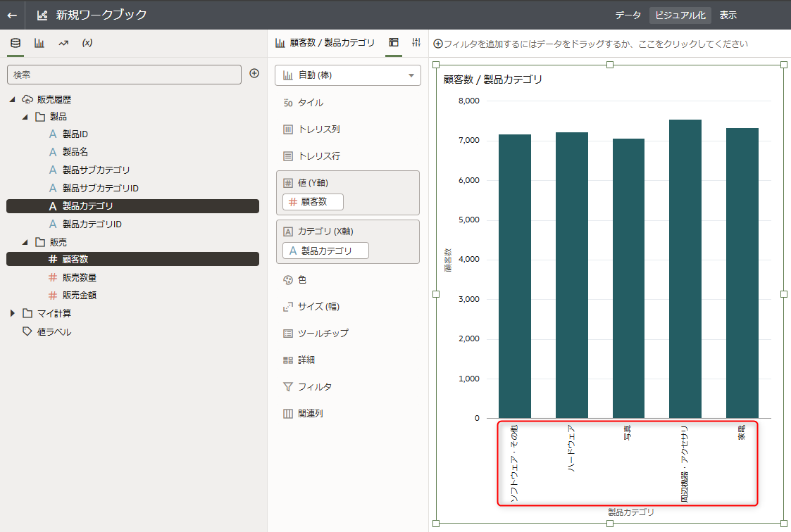Viewport: 791px width, 532px height.
Task: Select the 顧客数 pill in Y axis
Action: pyautogui.click(x=313, y=201)
